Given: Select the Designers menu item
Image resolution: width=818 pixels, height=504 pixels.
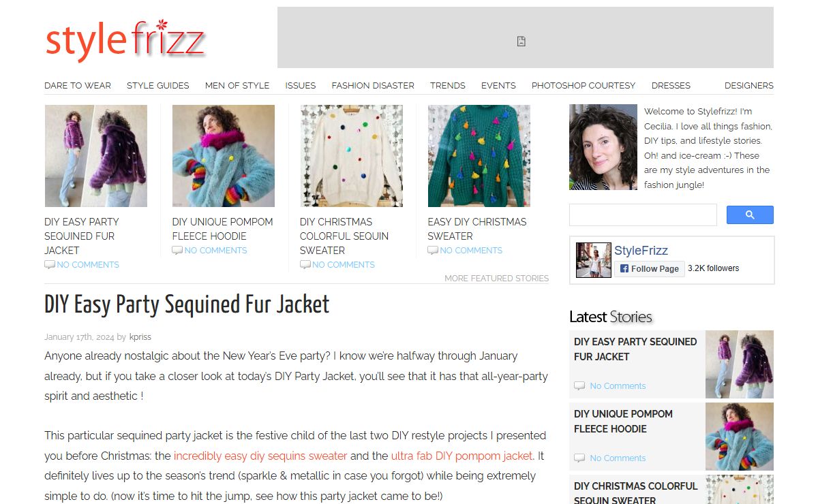Looking at the screenshot, I should coord(748,85).
